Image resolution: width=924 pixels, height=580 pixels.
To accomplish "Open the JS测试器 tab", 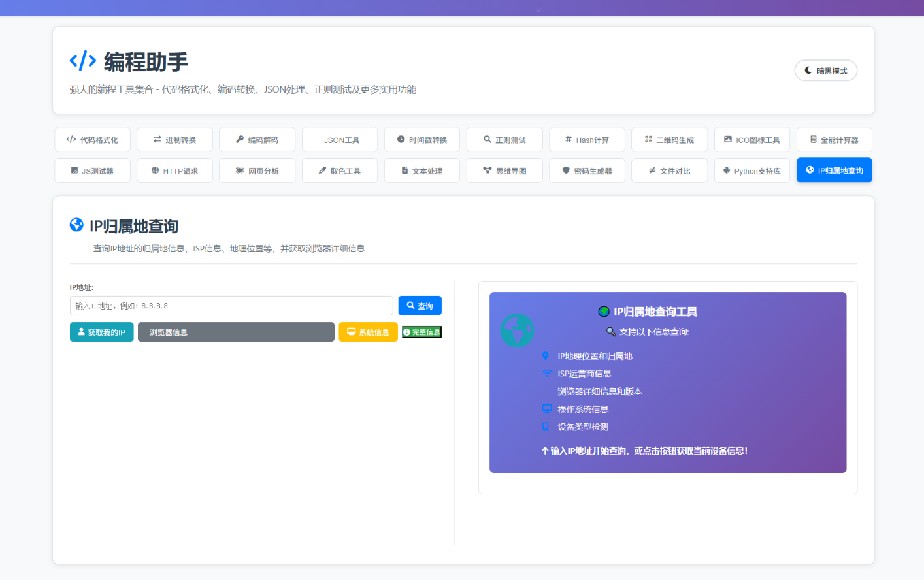I will (x=92, y=170).
